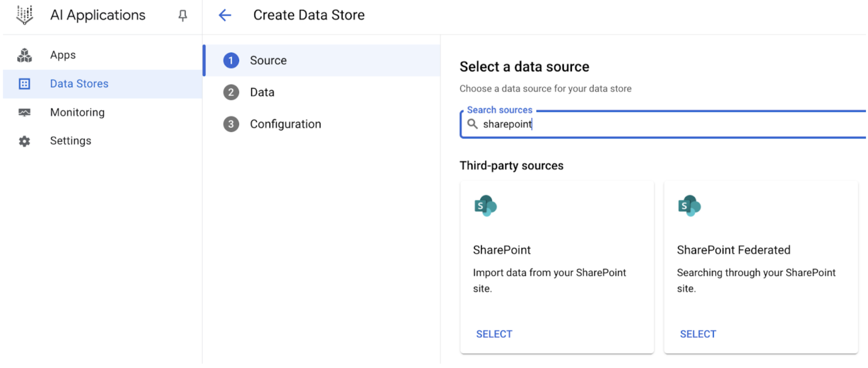Open Monitoring in the sidebar
868x368 pixels.
pyautogui.click(x=77, y=113)
